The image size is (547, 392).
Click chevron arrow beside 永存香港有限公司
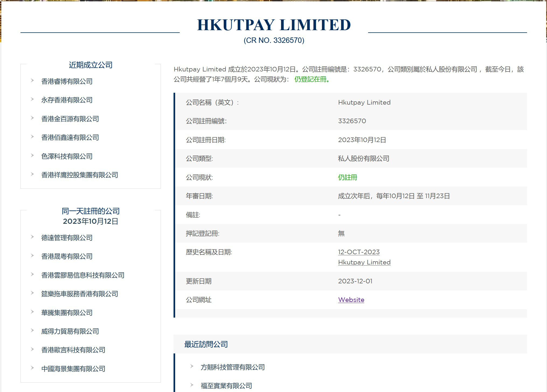pyautogui.click(x=32, y=99)
